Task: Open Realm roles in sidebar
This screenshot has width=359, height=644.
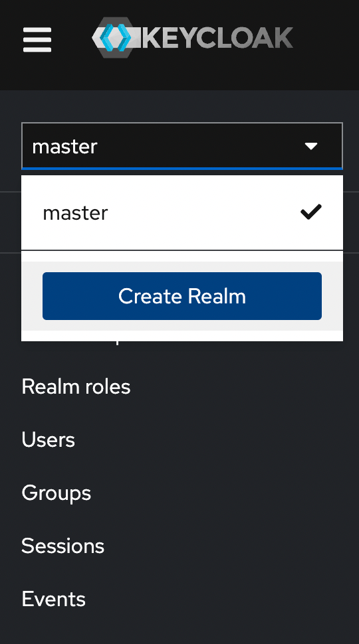Action: coord(76,386)
